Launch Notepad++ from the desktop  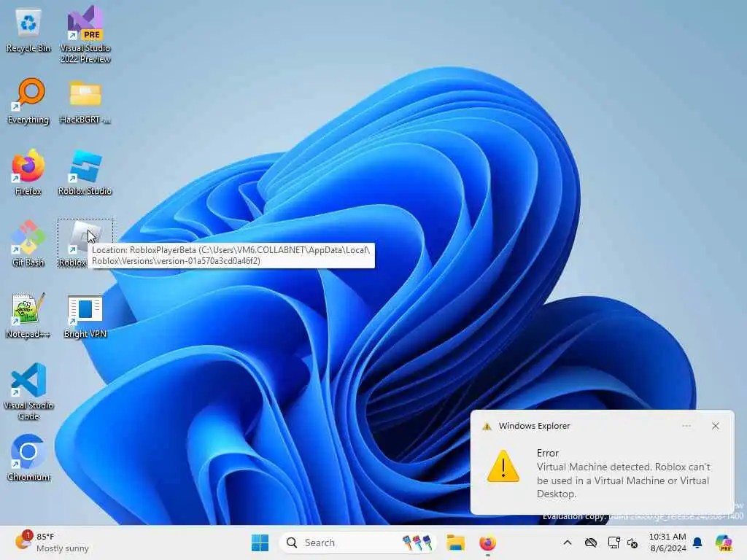(x=28, y=315)
